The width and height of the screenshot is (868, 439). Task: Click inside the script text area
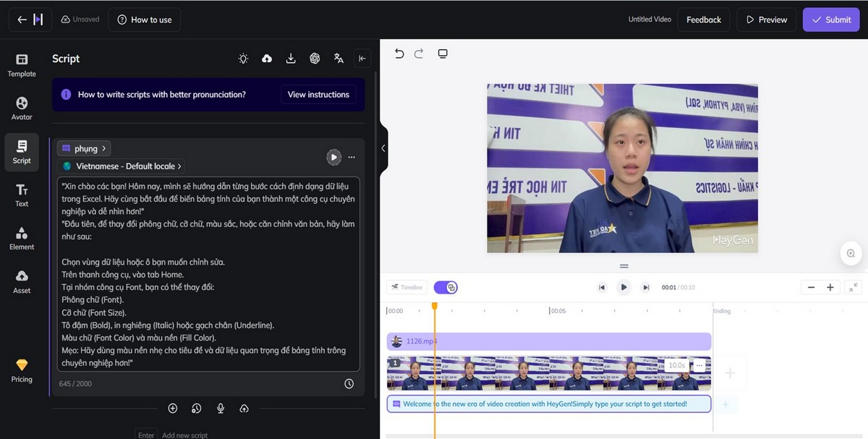pos(208,274)
